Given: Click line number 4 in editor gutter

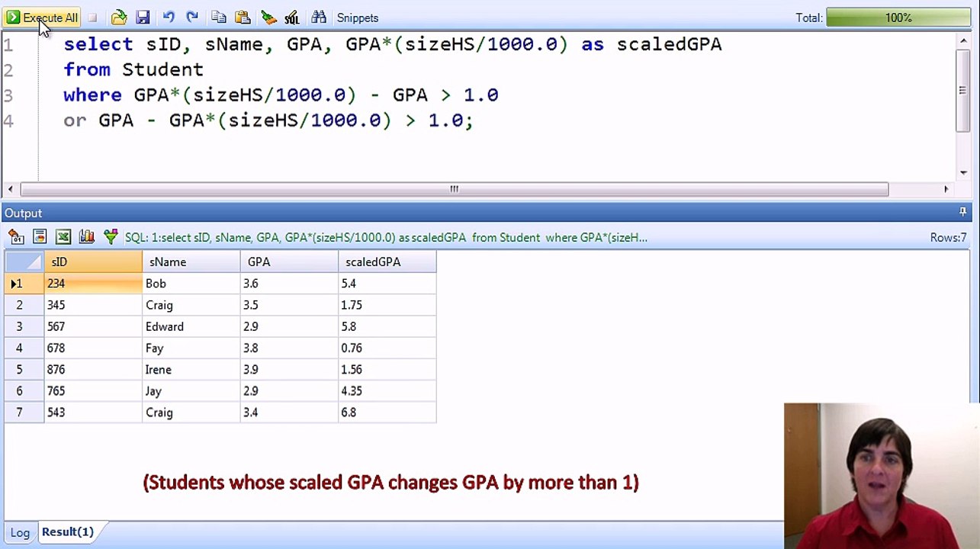Looking at the screenshot, I should 8,120.
